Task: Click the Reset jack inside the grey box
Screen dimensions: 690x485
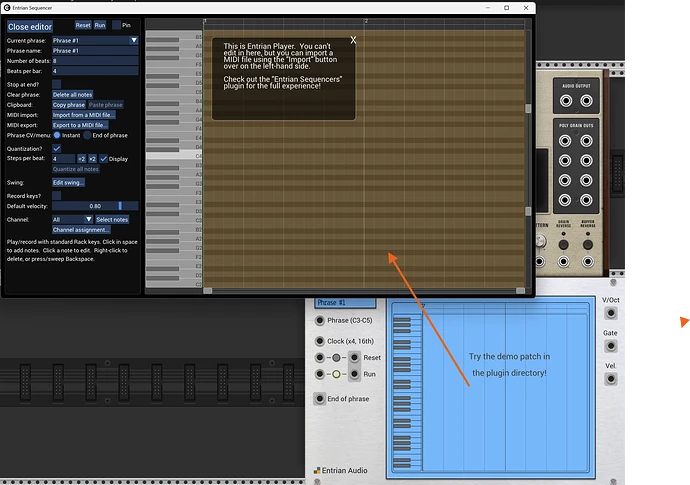Action: [x=354, y=357]
